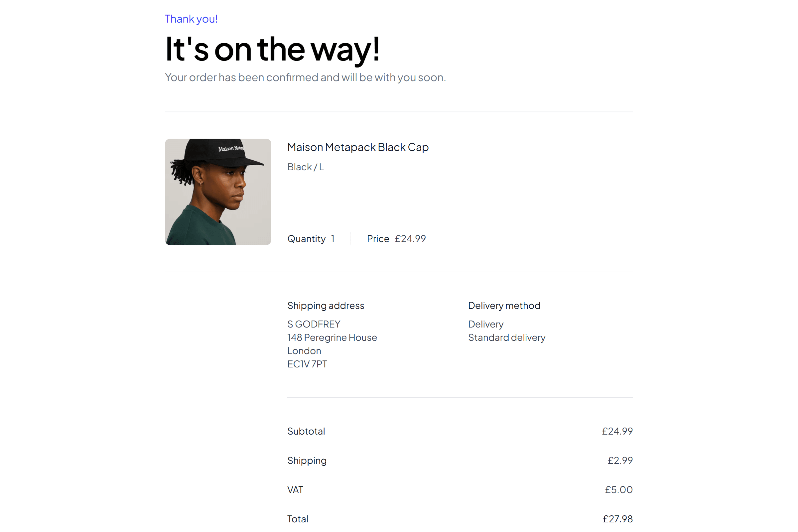Click the 148 Peregrine House address line
The height and width of the screenshot is (532, 798).
tap(332, 337)
